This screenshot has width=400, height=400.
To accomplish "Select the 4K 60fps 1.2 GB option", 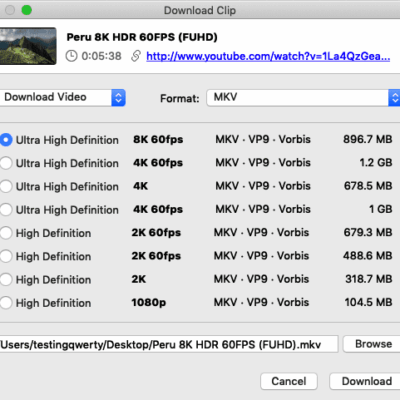I will [6, 163].
